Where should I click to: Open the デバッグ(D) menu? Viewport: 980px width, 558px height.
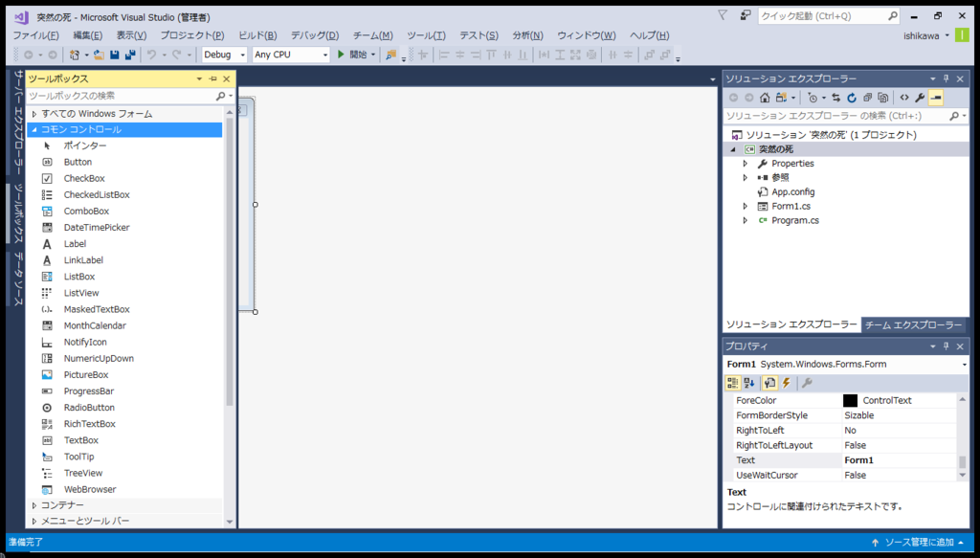pyautogui.click(x=315, y=35)
